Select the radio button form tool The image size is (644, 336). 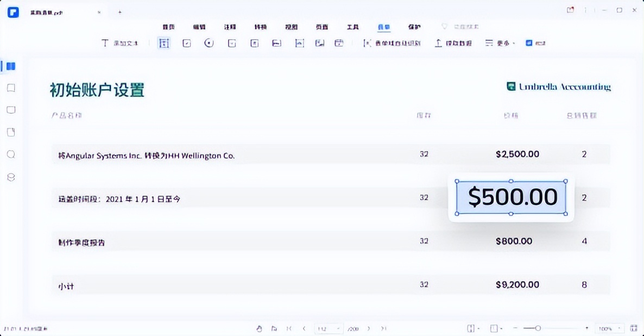tap(209, 42)
